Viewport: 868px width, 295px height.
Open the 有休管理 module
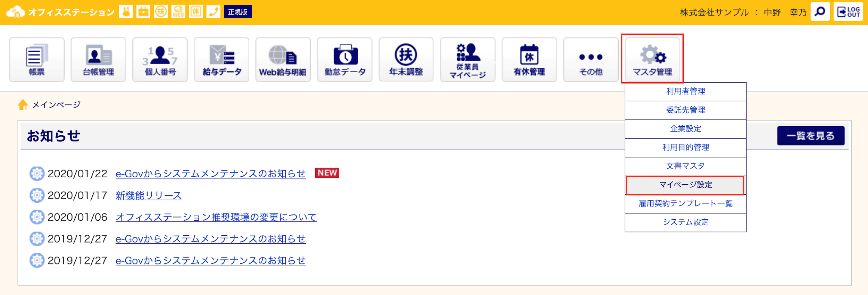click(529, 60)
